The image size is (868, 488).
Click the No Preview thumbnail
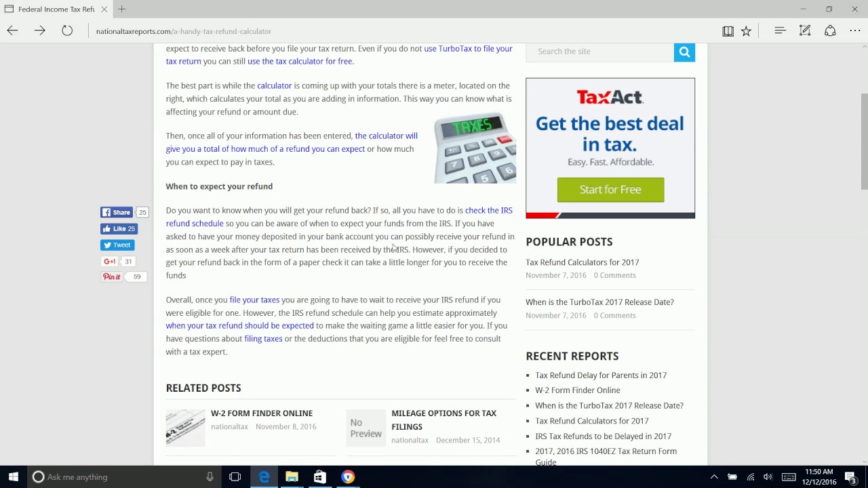point(366,428)
